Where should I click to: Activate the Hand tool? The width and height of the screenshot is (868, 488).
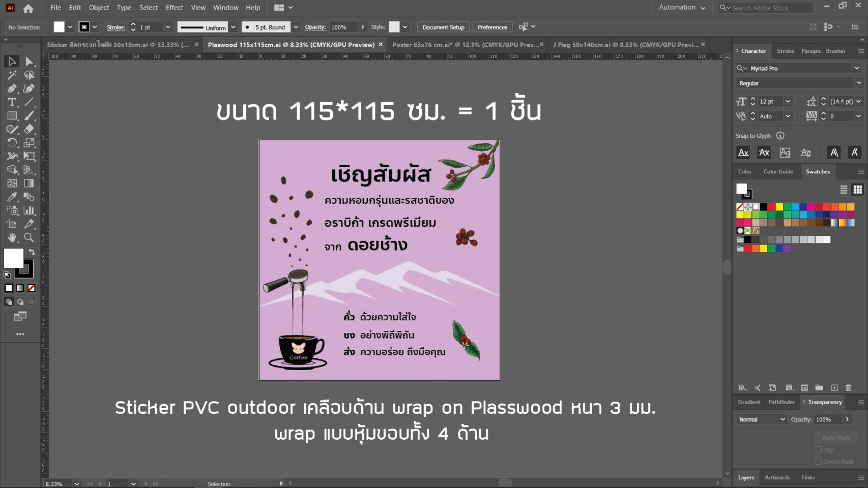pyautogui.click(x=12, y=237)
